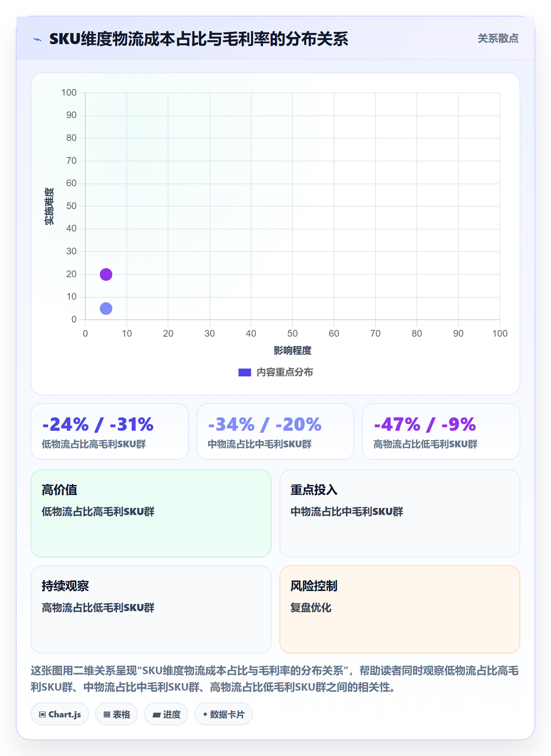
Task: Click the 高价值 card heading
Action: 59,490
